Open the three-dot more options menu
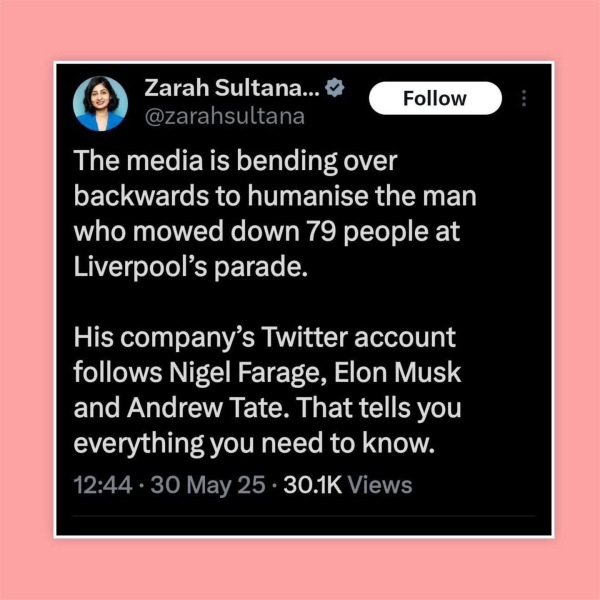This screenshot has height=600, width=600. point(524,98)
